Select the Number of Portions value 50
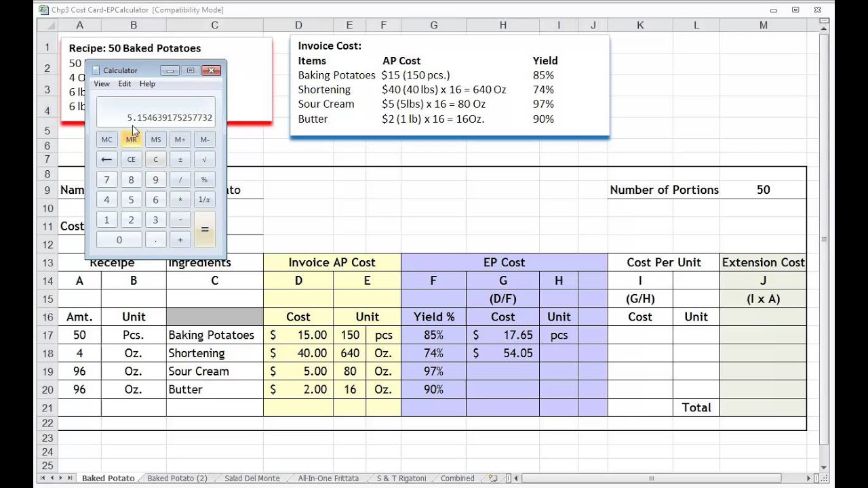This screenshot has width=868, height=488. tap(764, 190)
